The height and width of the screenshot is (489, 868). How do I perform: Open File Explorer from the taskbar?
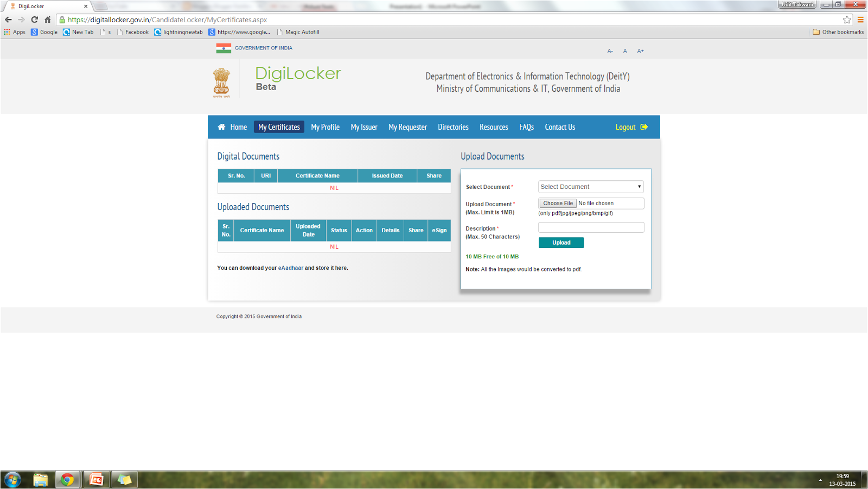coord(41,480)
